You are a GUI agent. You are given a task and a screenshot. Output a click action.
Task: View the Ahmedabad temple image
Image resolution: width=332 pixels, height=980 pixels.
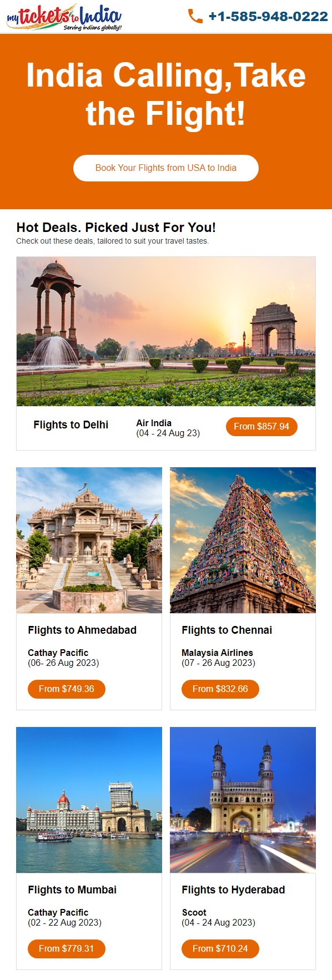point(89,540)
